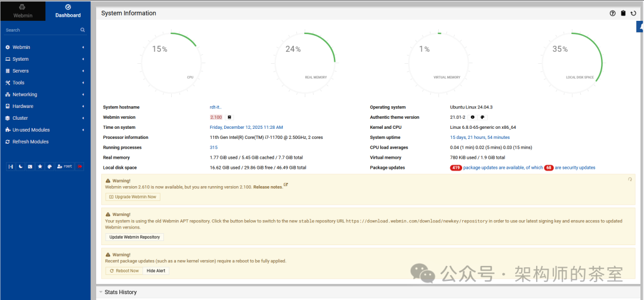Screen dimensions: 644x300
Task: Collapse the sidebar navigation menu icon
Action: [x=11, y=166]
